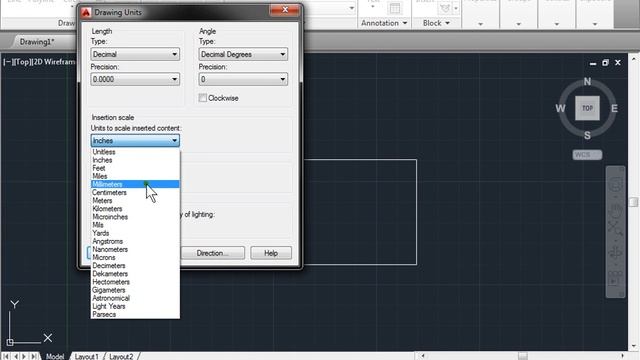This screenshot has width=640, height=360.
Task: Switch to the Model tab
Action: coord(55,356)
